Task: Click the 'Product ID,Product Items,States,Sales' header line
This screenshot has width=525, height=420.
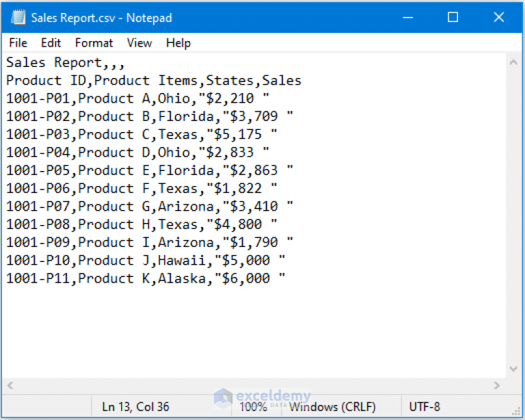Action: coord(154,81)
